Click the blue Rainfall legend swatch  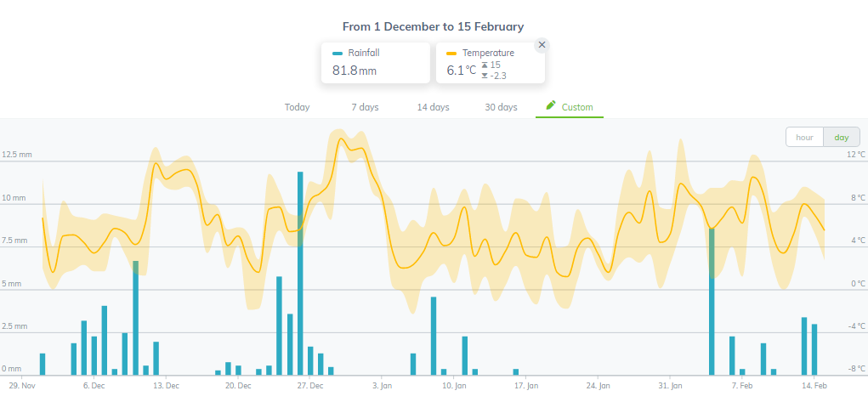point(338,54)
